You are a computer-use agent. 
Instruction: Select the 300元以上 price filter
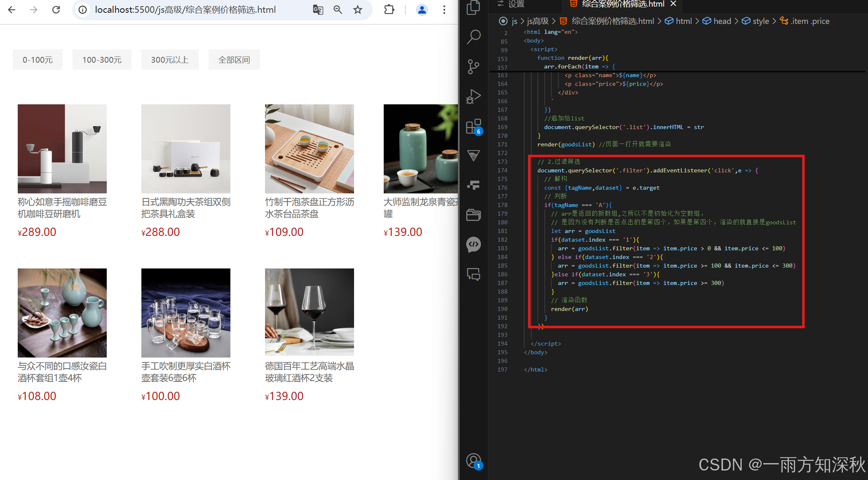coord(170,60)
